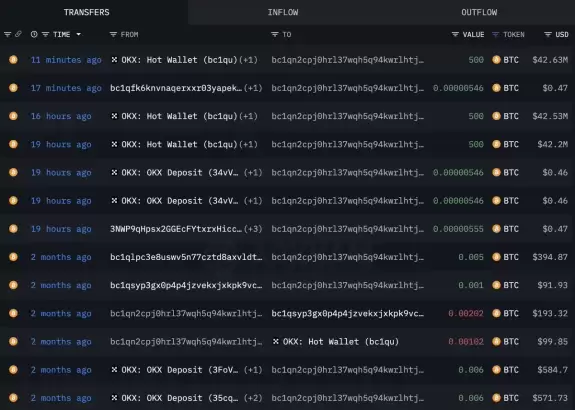Expand (+2) senders beside OKX Deposit (35cq…)

pyautogui.click(x=253, y=398)
